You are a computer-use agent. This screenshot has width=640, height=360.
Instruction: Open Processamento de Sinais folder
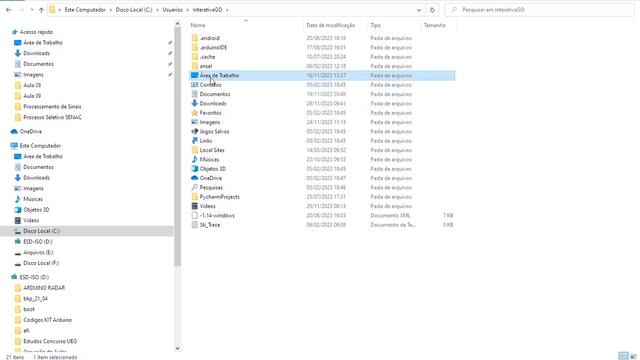[52, 107]
